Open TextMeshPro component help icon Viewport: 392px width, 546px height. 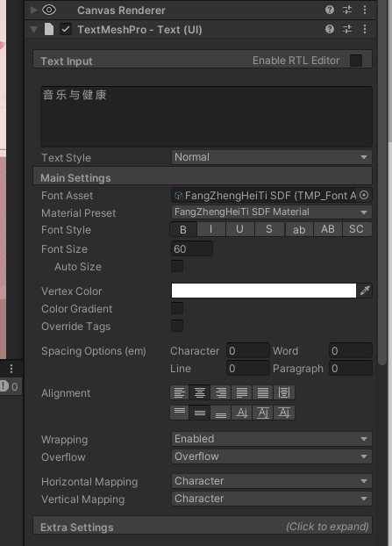click(330, 29)
